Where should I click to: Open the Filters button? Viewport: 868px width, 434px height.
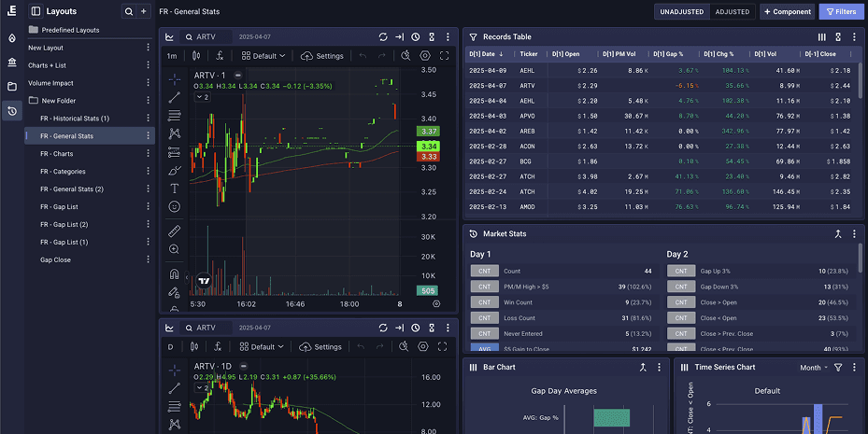pyautogui.click(x=841, y=11)
